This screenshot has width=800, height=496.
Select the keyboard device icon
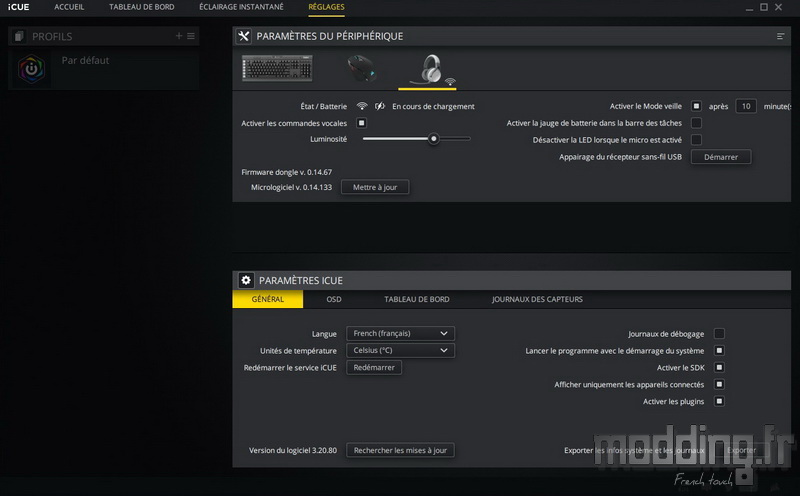[x=277, y=68]
